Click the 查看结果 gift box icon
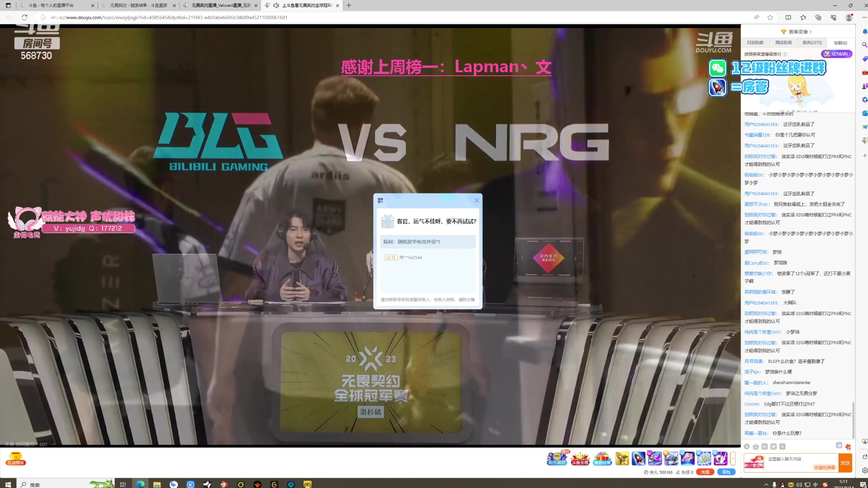 coord(602,458)
